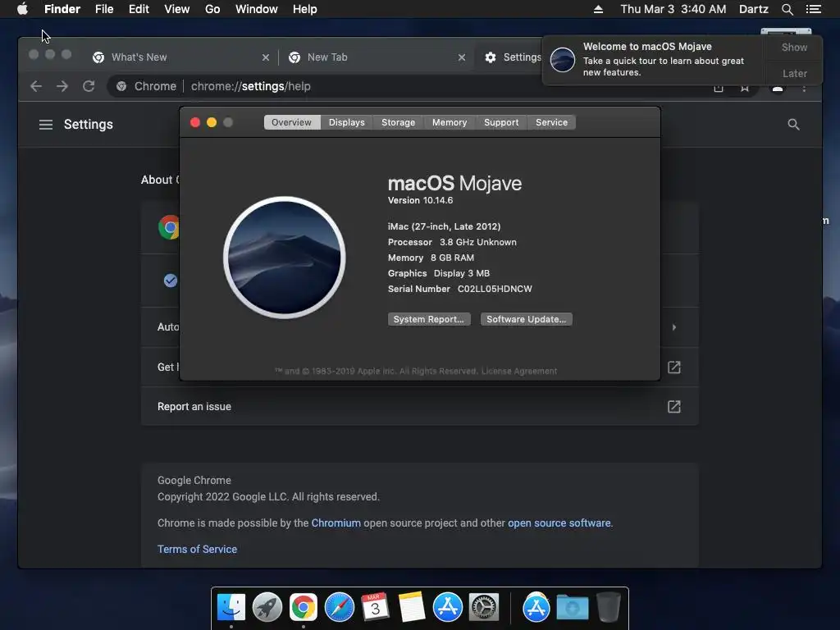The image size is (840, 630).
Task: Bookmark this page star icon
Action: pos(745,88)
